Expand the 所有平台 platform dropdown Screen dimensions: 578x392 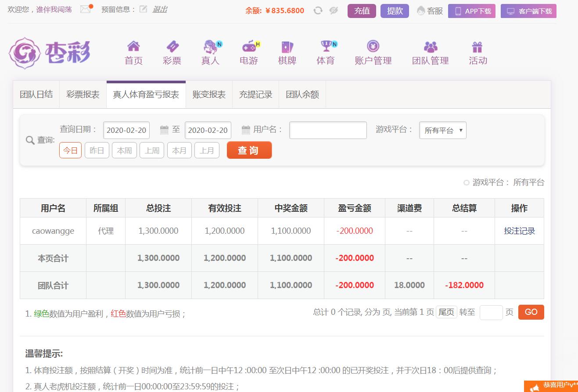coord(442,130)
